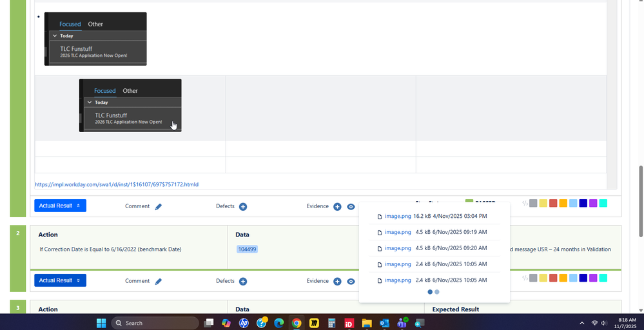The width and height of the screenshot is (644, 330).
Task: Pick the purple swatch in the PASSED status row
Action: click(x=593, y=203)
